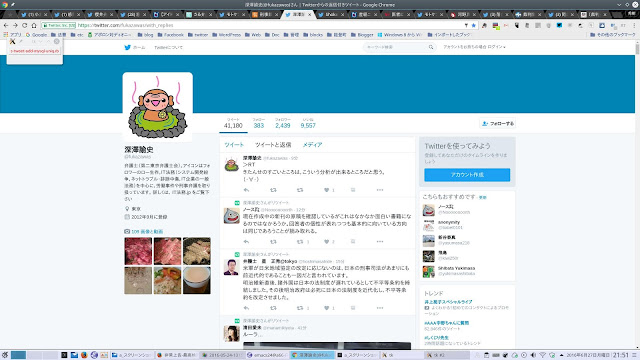Click the browser forward arrow
This screenshot has height=360, width=640.
point(15,25)
